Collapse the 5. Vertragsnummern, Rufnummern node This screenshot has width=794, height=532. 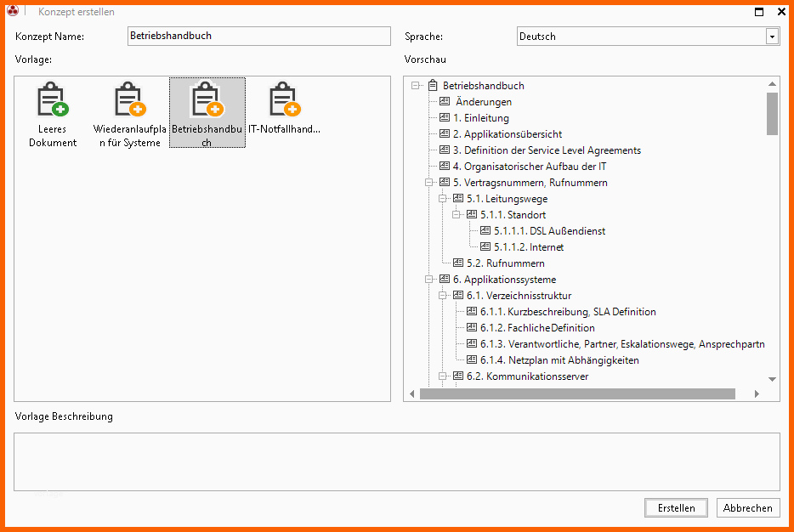(428, 183)
